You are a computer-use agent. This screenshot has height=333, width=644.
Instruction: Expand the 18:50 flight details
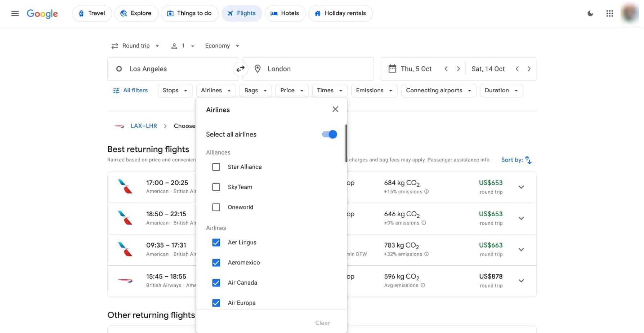point(521,218)
